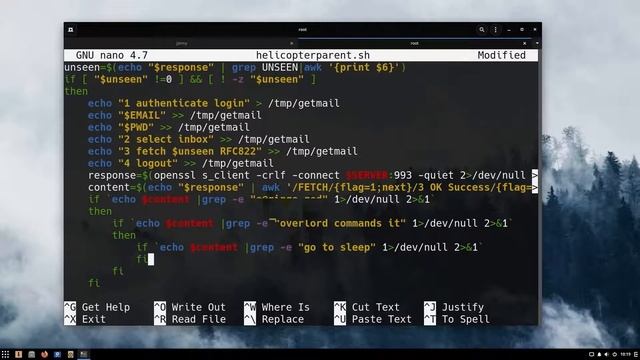Switch to the first inactive terminal tab
This screenshot has height=360, width=640.
(x=181, y=43)
